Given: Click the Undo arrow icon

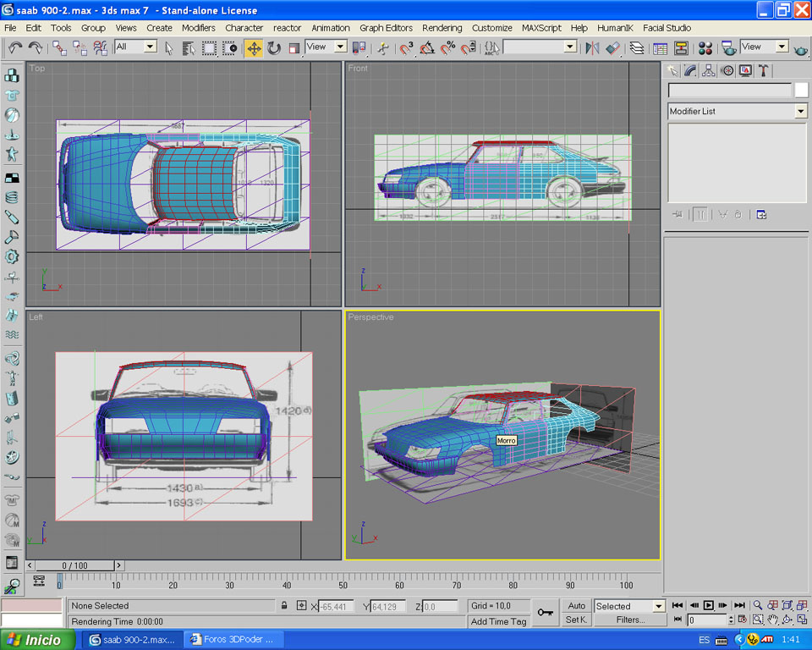Looking at the screenshot, I should (x=14, y=48).
